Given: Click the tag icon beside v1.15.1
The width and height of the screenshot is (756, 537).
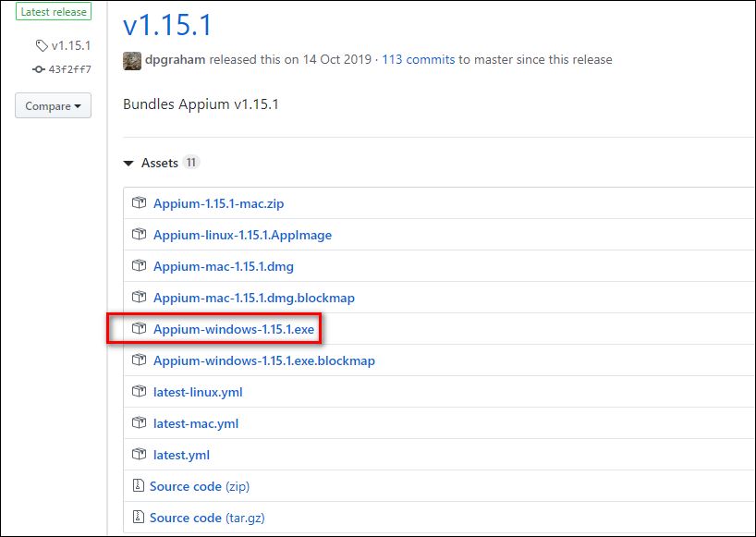Looking at the screenshot, I should [x=40, y=44].
